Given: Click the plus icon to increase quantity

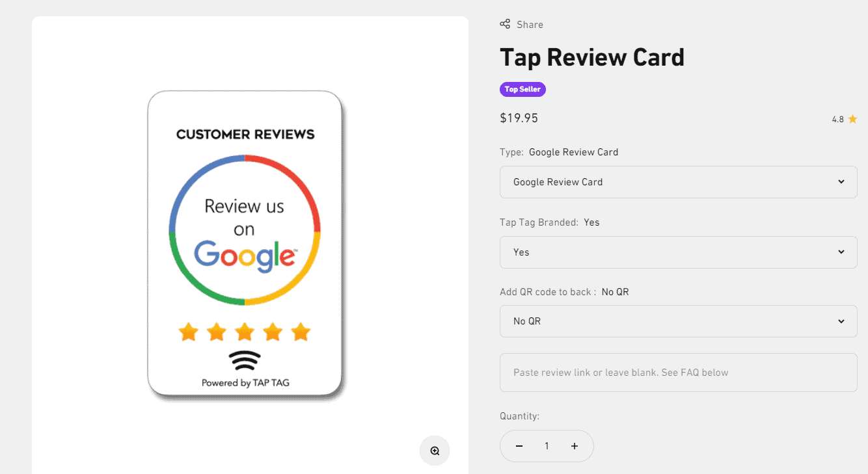Looking at the screenshot, I should [x=574, y=446].
